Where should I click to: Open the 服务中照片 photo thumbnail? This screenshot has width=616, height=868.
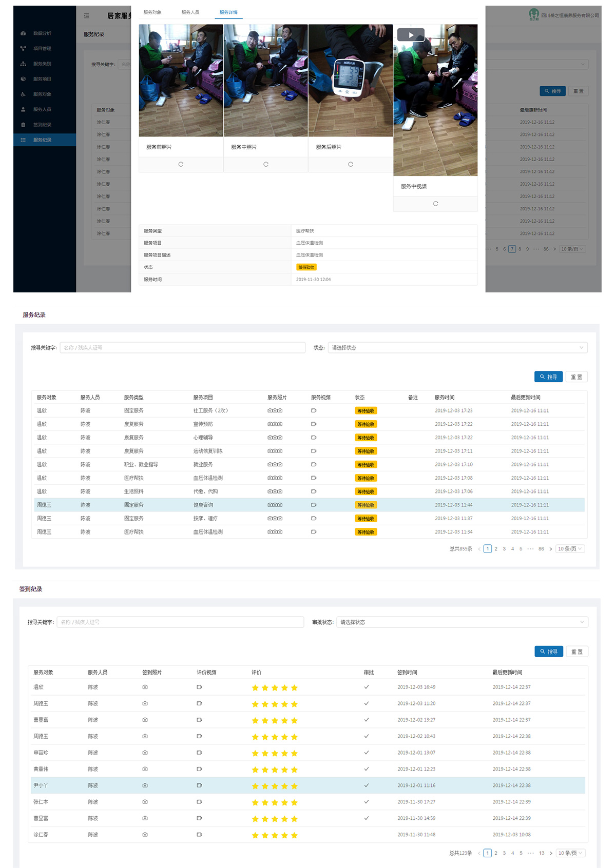point(266,81)
